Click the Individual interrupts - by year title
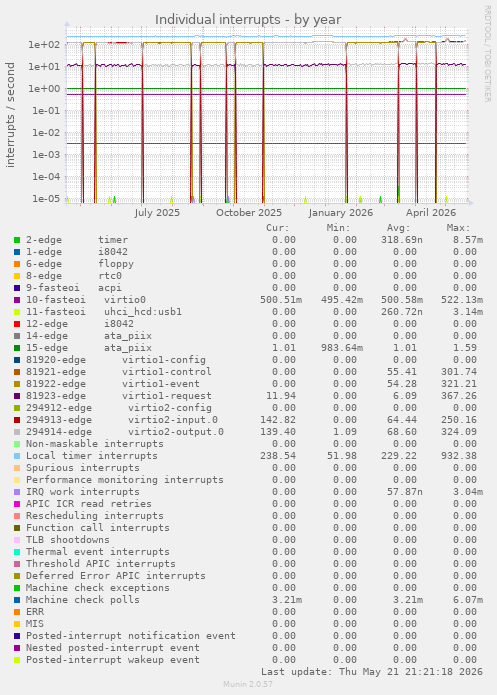 tap(248, 20)
